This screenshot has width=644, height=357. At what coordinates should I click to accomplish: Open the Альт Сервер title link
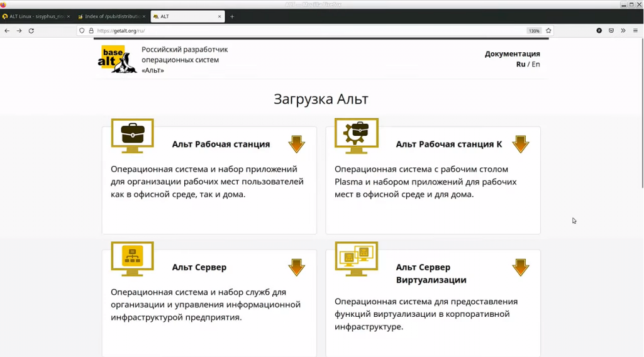tap(199, 267)
